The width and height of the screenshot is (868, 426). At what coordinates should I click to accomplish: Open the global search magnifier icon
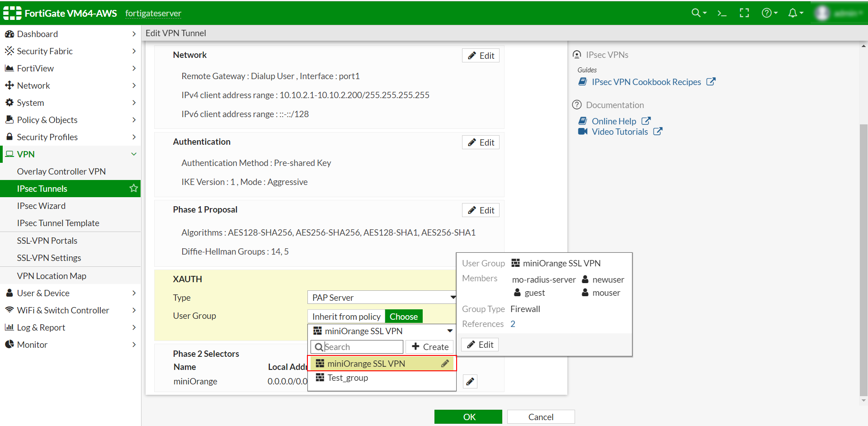696,13
